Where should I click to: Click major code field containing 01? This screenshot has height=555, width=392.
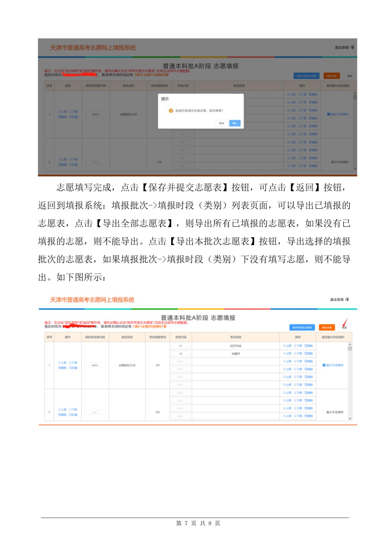pyautogui.click(x=181, y=346)
